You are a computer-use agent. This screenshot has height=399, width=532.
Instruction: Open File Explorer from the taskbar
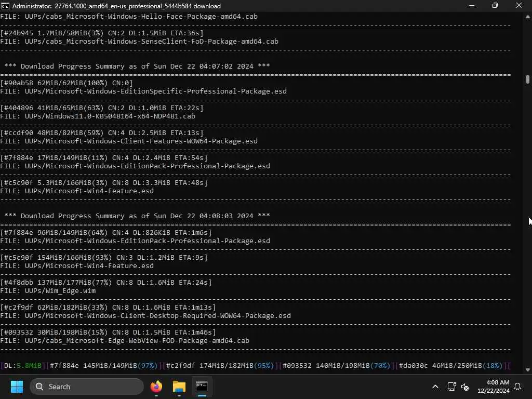point(179,387)
